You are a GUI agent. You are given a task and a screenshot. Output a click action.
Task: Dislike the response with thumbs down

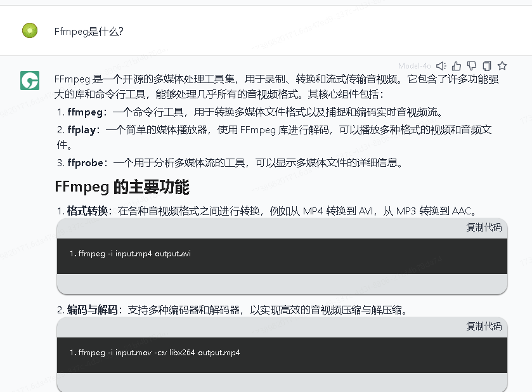[x=472, y=65]
